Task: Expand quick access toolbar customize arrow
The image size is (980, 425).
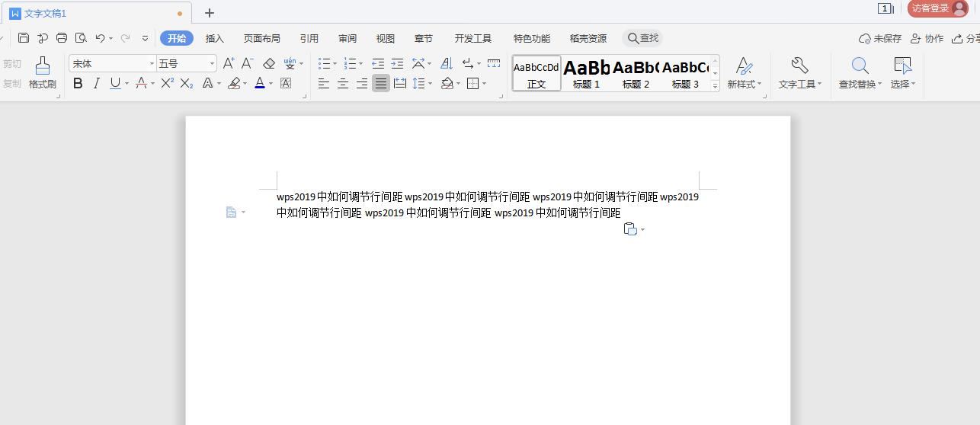Action: point(146,38)
